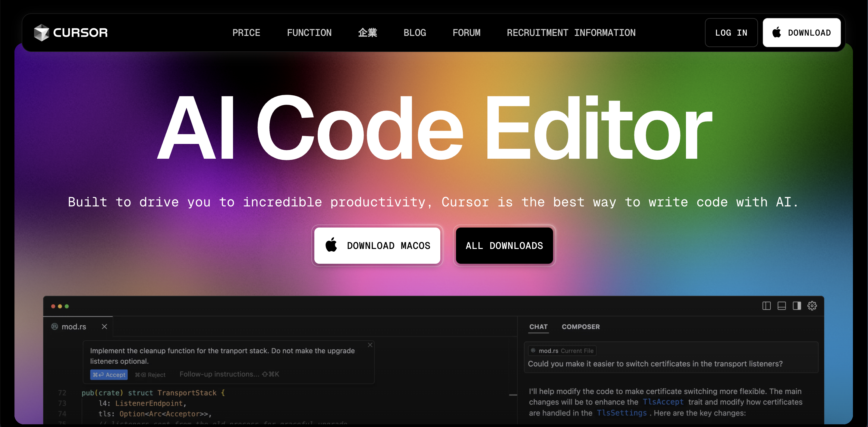Click the Rust file icon beside mod.rs

pos(55,327)
